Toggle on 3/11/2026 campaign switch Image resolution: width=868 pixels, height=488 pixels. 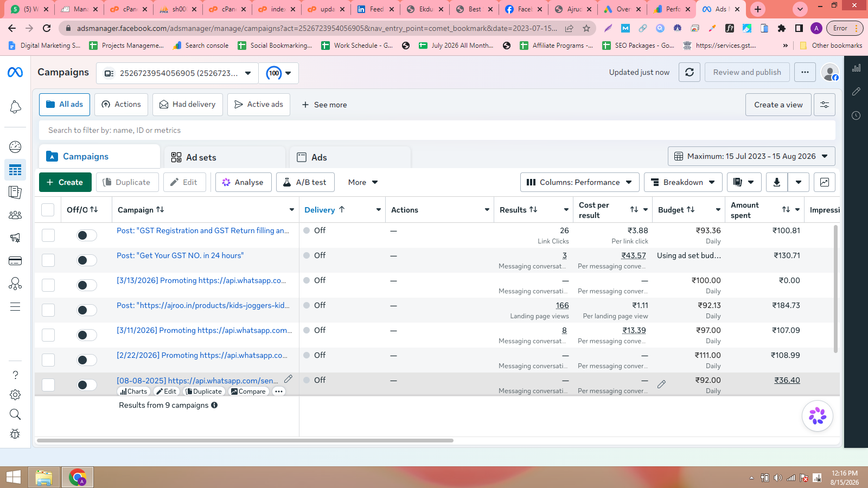[x=87, y=335]
